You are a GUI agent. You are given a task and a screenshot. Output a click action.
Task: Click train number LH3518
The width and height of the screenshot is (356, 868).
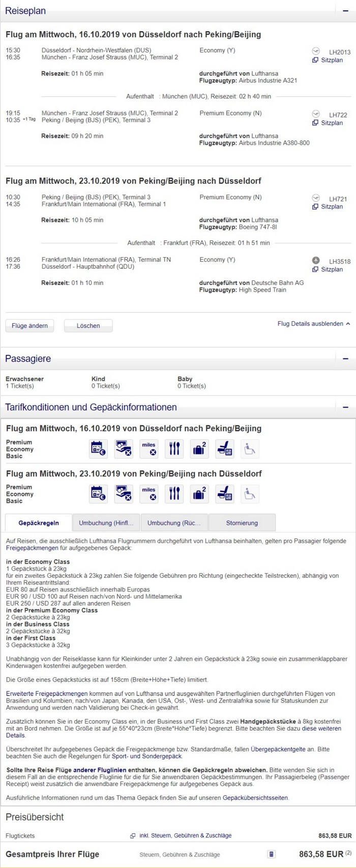[x=340, y=261]
